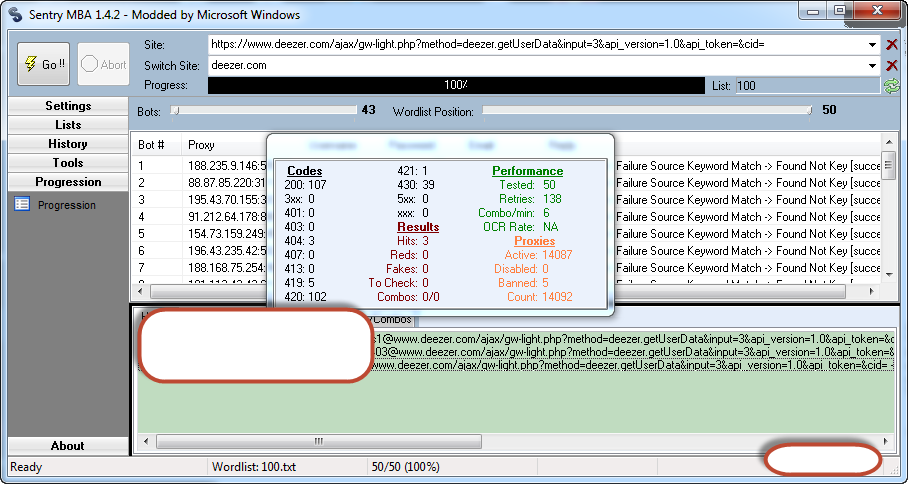Expand the Site URL dropdown
This screenshot has width=908, height=484.
click(874, 45)
